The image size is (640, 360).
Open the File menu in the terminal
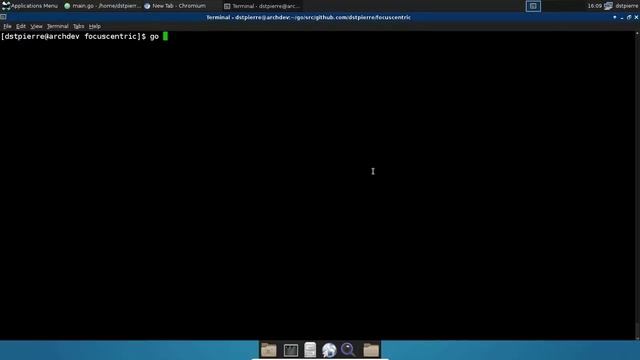[x=7, y=26]
